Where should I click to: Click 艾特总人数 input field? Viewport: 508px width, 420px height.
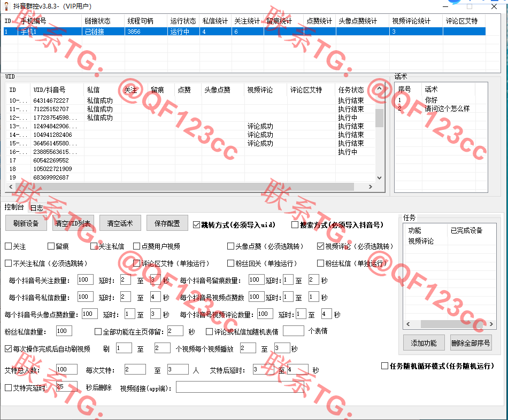(67, 370)
